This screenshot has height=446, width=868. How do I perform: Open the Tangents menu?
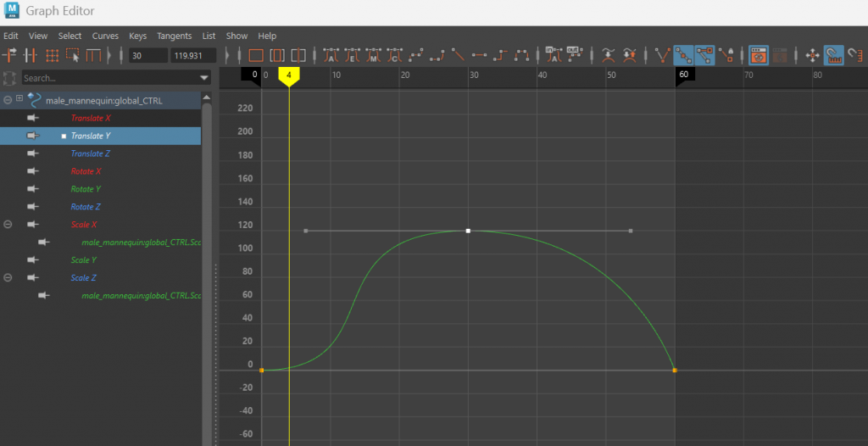click(x=175, y=36)
